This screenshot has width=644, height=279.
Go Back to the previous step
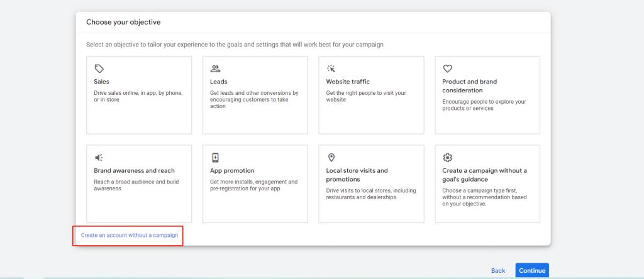pyautogui.click(x=498, y=271)
